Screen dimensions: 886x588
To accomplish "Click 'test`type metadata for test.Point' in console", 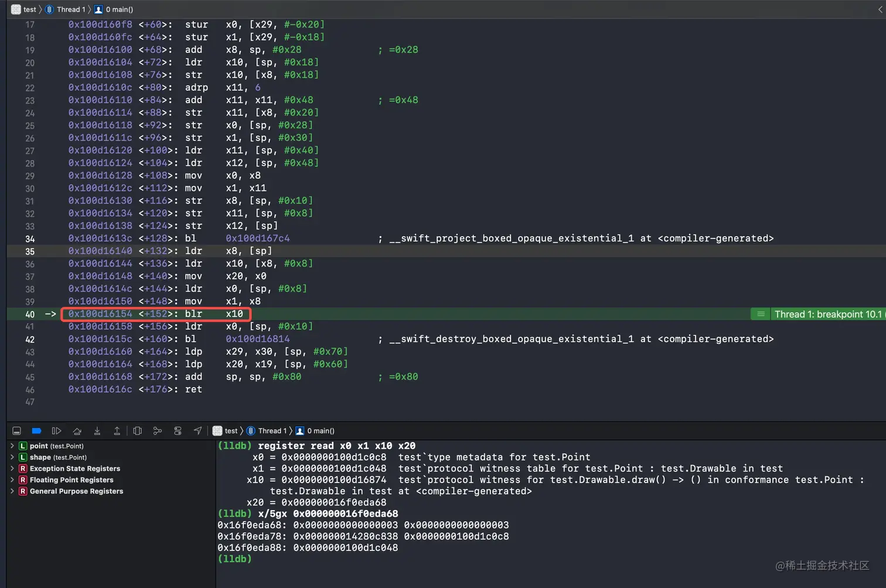I will click(x=495, y=457).
